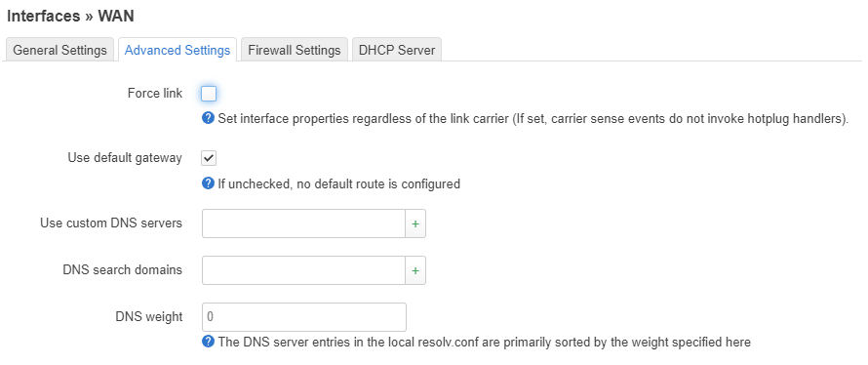Switch to the General Settings tab

click(x=59, y=50)
